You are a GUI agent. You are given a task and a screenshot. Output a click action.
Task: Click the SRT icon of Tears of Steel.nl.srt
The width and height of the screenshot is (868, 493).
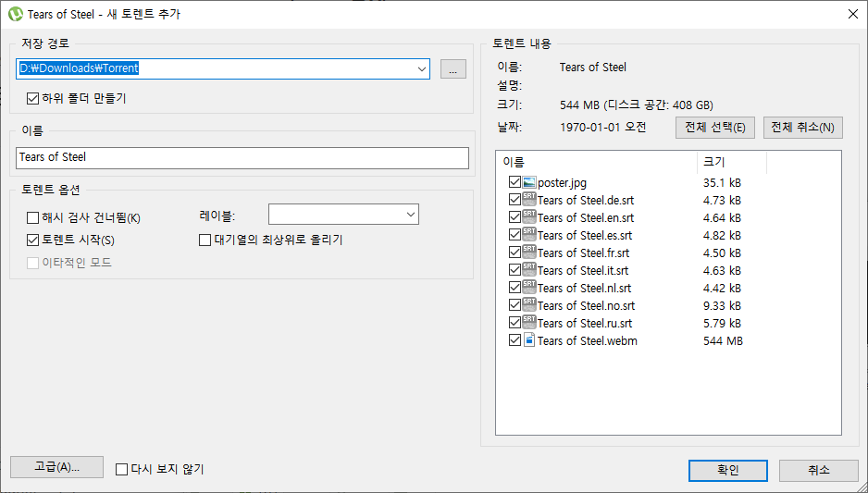tap(529, 288)
